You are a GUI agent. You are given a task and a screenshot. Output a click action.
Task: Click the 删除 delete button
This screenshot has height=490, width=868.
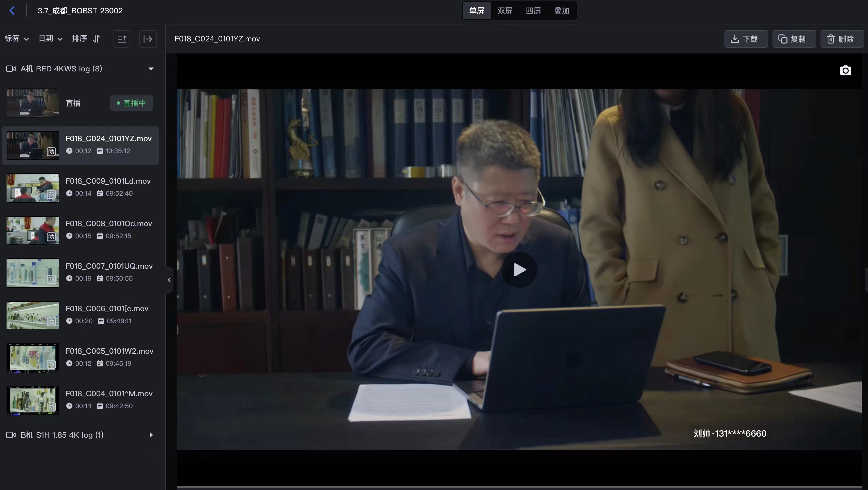point(842,39)
